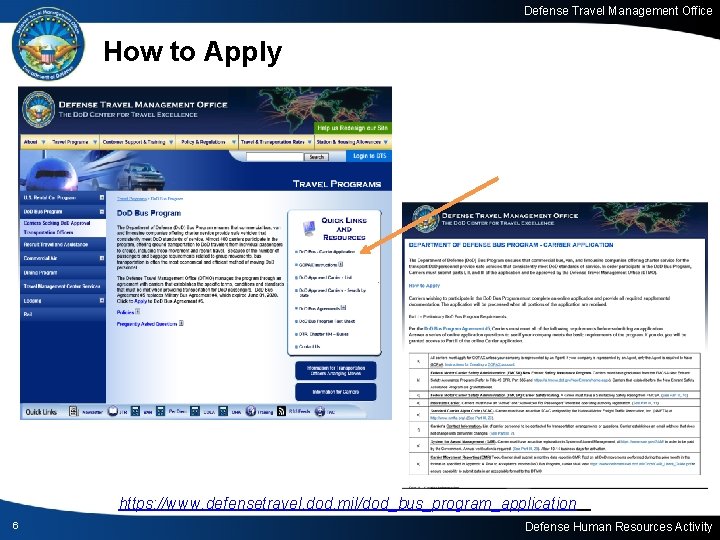720x540 pixels.
Task: Click the DoD Bus Program page heading
Action: pyautogui.click(x=149, y=213)
